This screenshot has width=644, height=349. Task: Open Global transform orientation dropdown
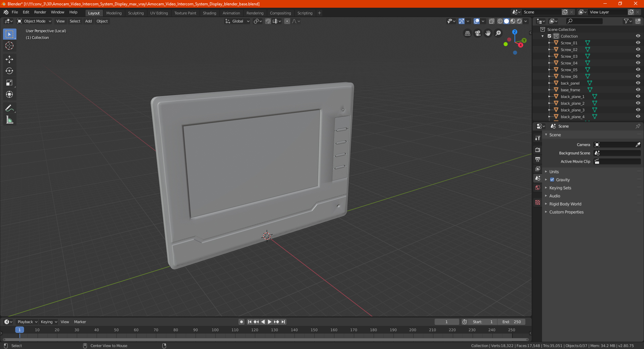(237, 21)
